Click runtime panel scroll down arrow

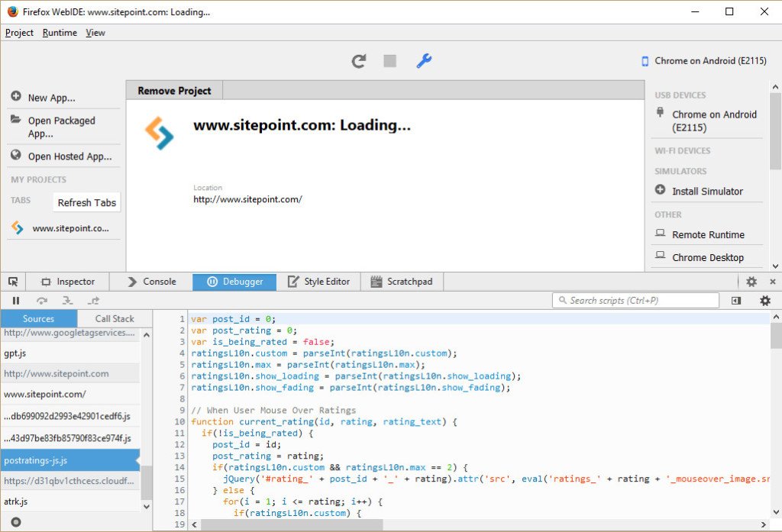point(776,266)
